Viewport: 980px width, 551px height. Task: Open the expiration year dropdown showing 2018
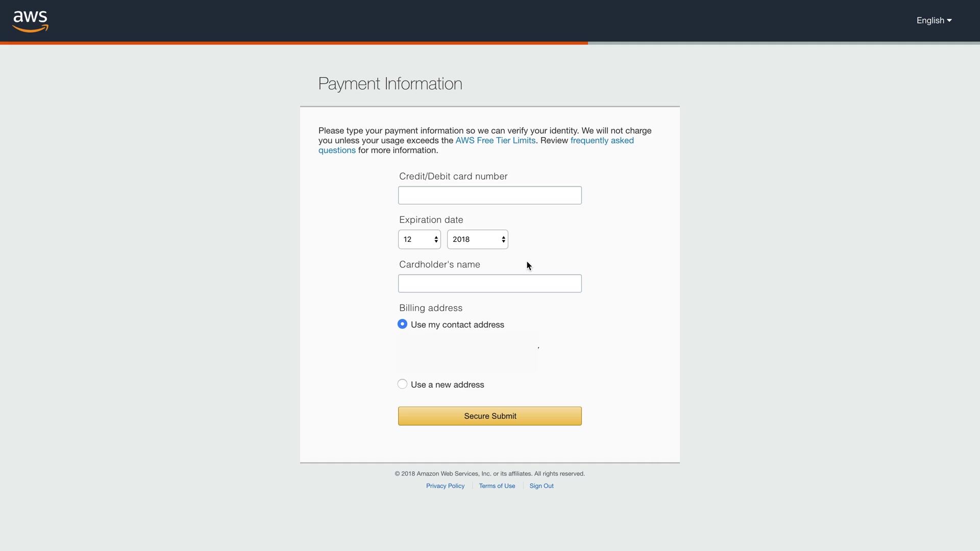point(477,239)
